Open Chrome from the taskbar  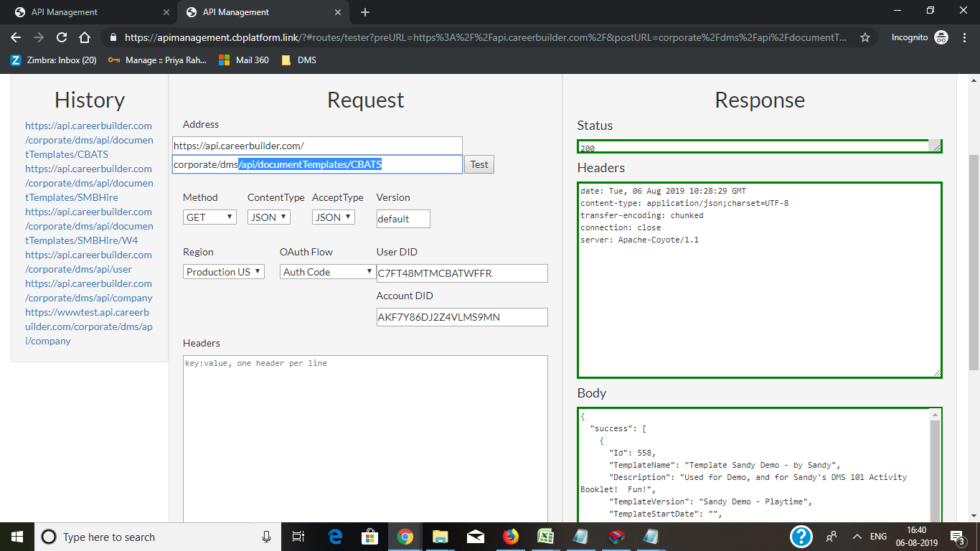click(x=405, y=537)
